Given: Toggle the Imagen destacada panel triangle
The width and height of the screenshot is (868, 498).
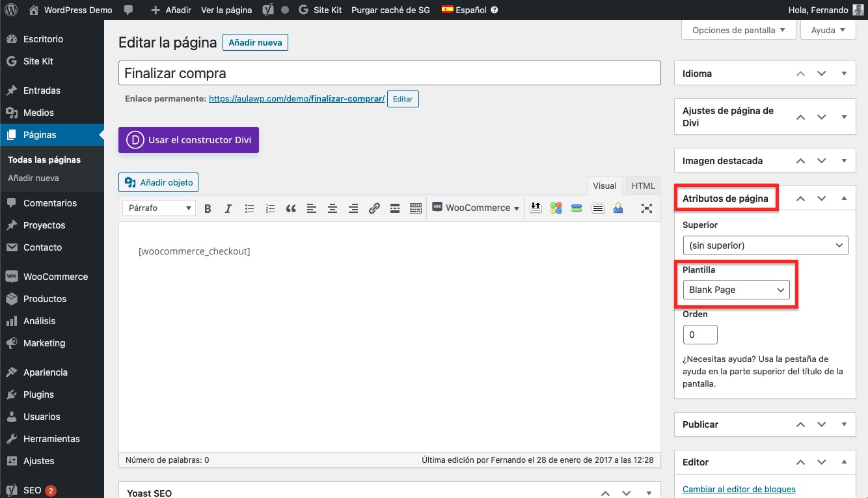Looking at the screenshot, I should 844,161.
